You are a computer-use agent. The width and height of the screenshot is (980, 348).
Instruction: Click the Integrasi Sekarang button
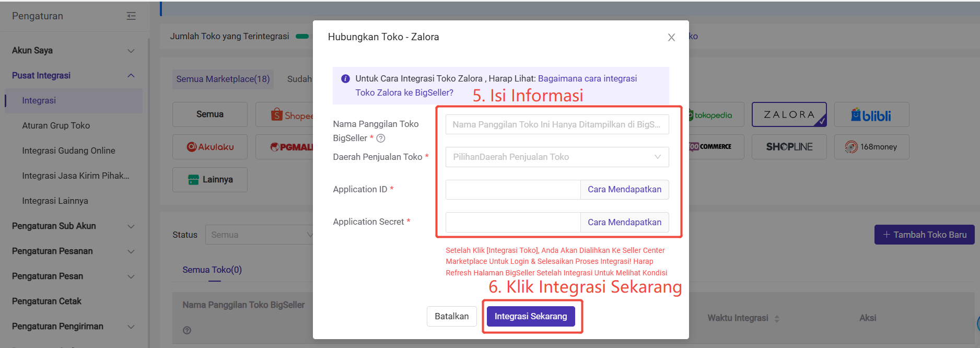531,316
